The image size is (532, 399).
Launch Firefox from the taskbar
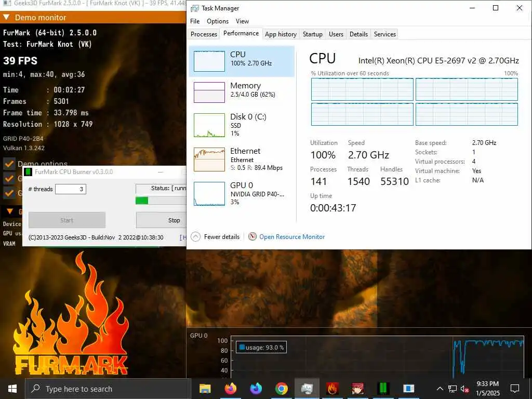coord(230,389)
